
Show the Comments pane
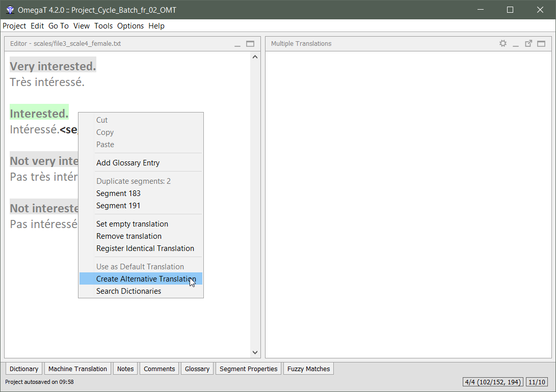coord(159,369)
